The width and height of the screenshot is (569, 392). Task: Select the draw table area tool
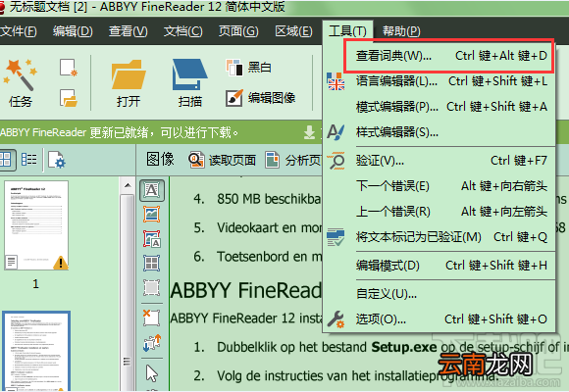(x=152, y=264)
